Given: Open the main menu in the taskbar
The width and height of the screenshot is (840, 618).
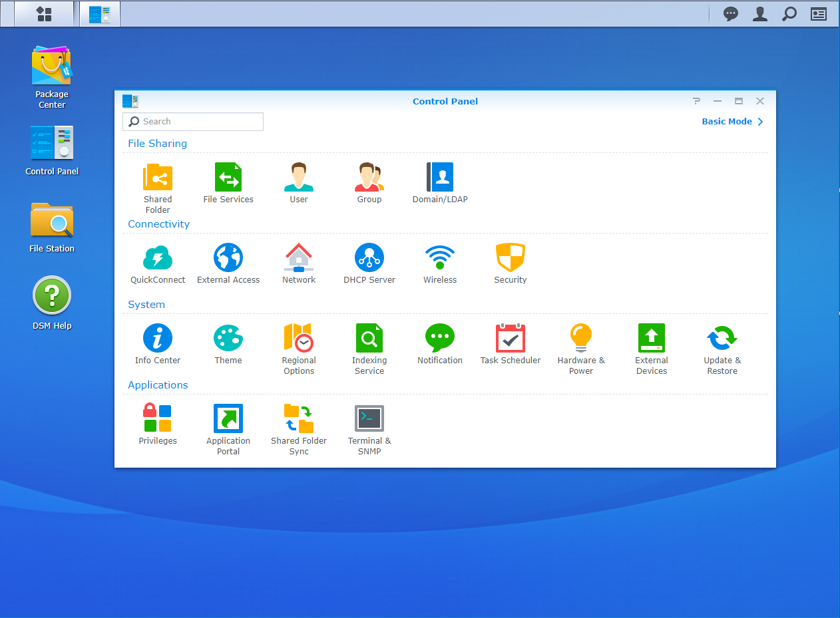Looking at the screenshot, I should [44, 14].
